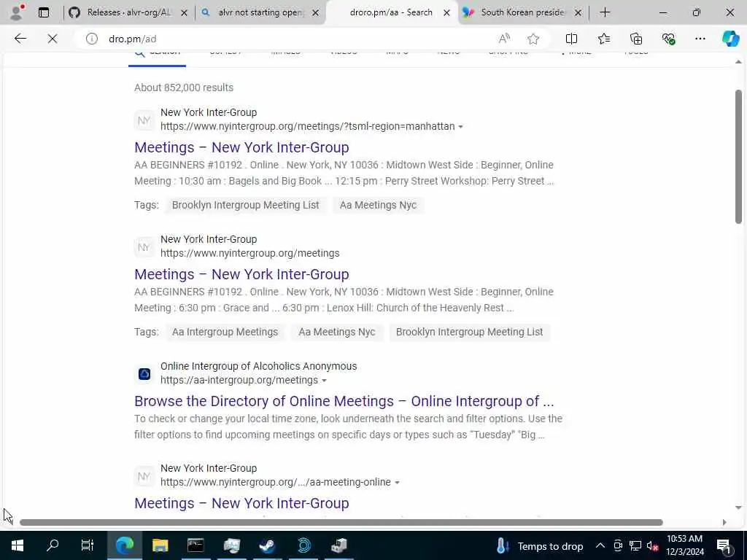Screen dimensions: 747x560
Task: Open Browse the Directory of Online Meetings link
Action: pyautogui.click(x=344, y=401)
